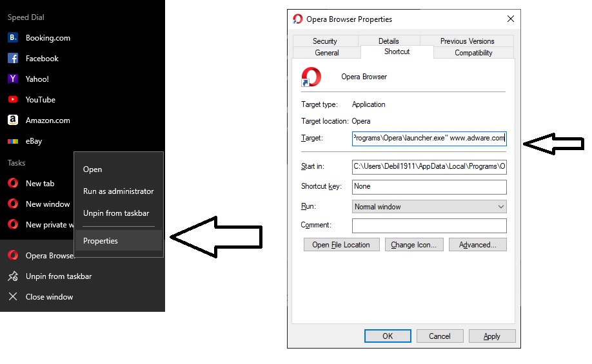Click the Opera icon beside New private window

coord(13,224)
